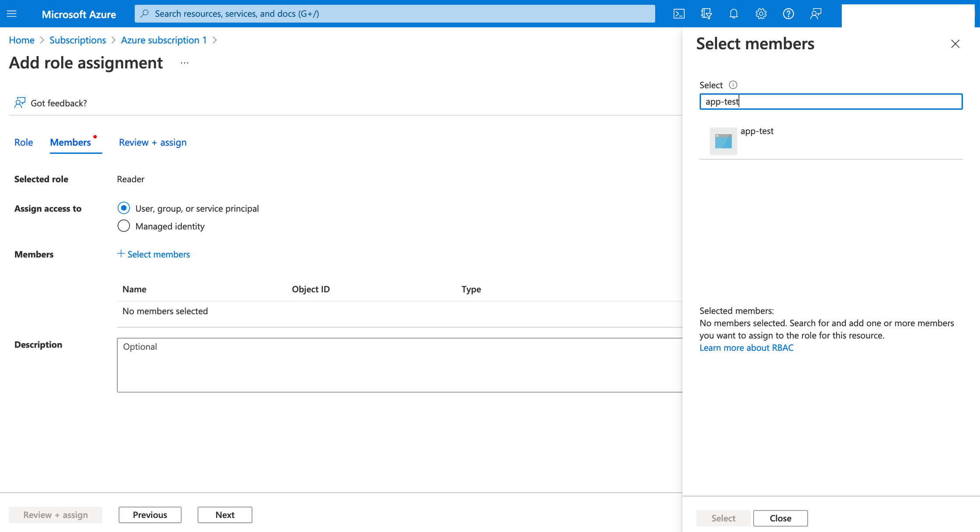Switch to the Members tab

[x=70, y=142]
